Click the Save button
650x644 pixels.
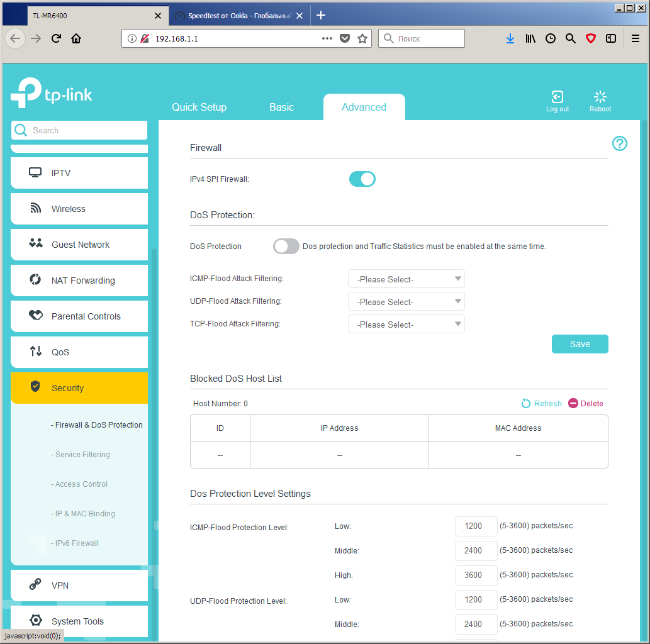tap(580, 344)
